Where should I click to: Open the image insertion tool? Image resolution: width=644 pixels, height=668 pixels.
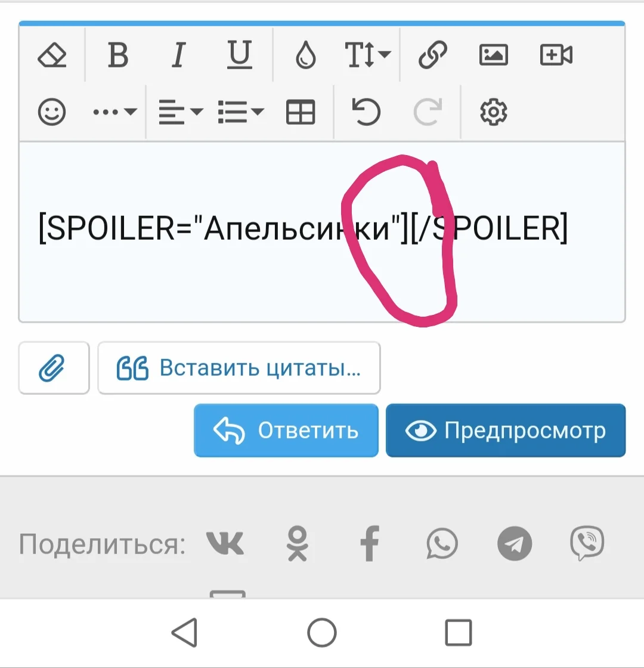point(493,55)
